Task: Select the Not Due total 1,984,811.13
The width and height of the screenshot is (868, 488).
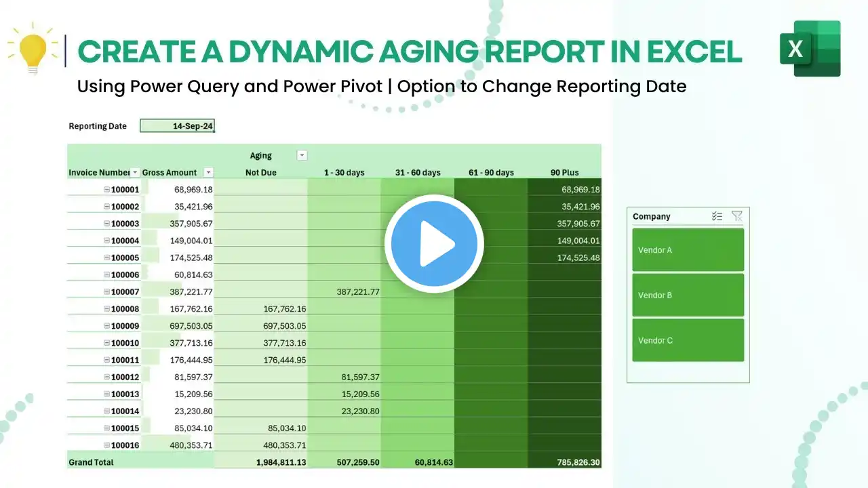Action: [x=281, y=462]
